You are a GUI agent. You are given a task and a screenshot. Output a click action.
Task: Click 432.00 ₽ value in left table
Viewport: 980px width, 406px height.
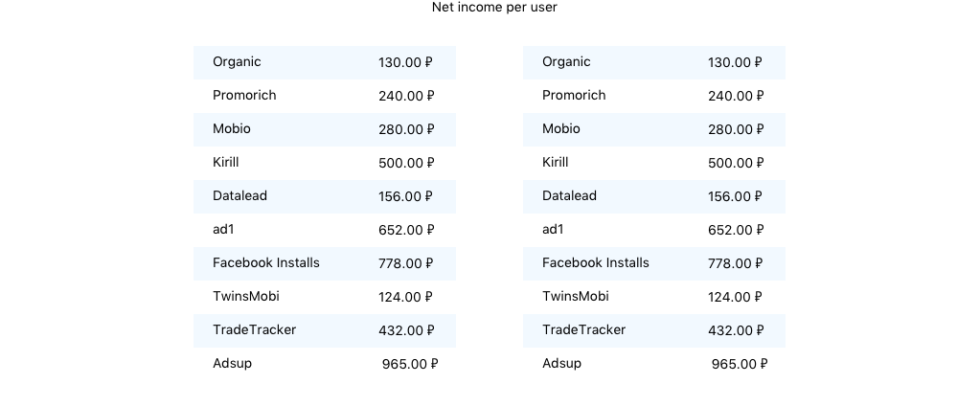[x=406, y=330]
